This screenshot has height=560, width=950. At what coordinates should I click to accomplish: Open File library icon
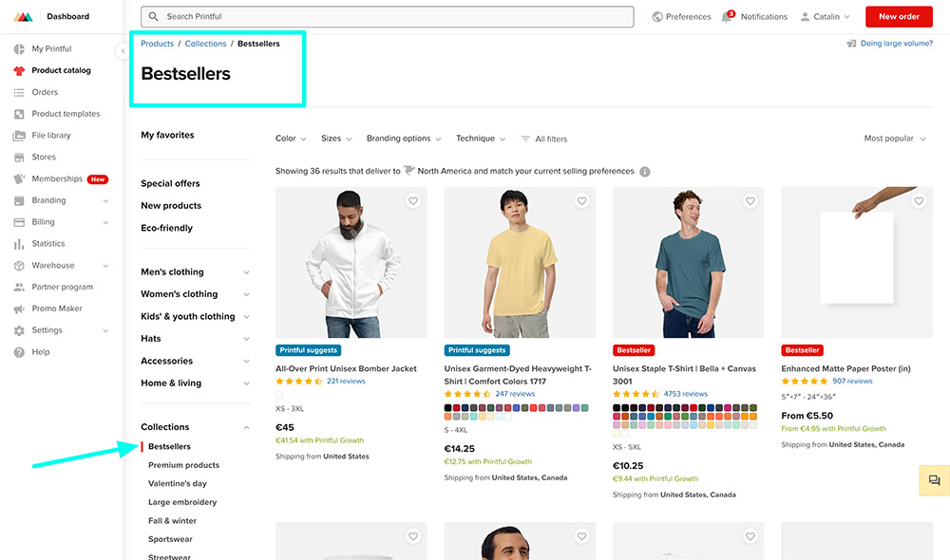[x=19, y=136]
